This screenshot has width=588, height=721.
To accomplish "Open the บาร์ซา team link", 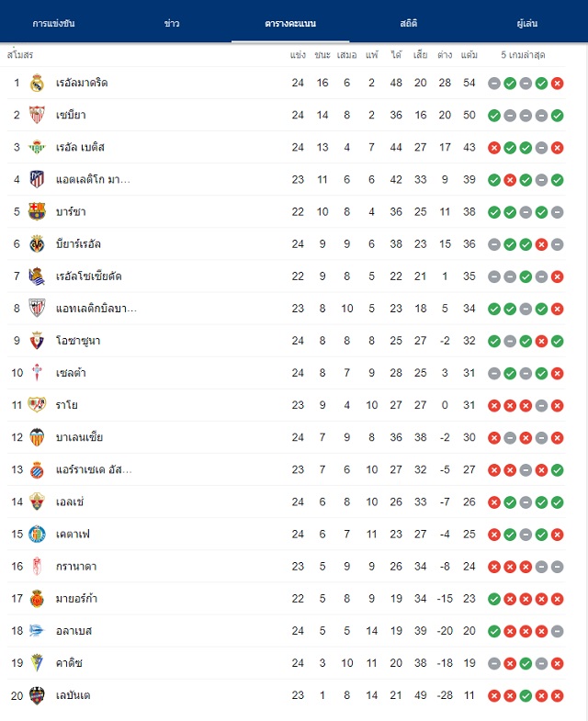I will click(x=71, y=211).
